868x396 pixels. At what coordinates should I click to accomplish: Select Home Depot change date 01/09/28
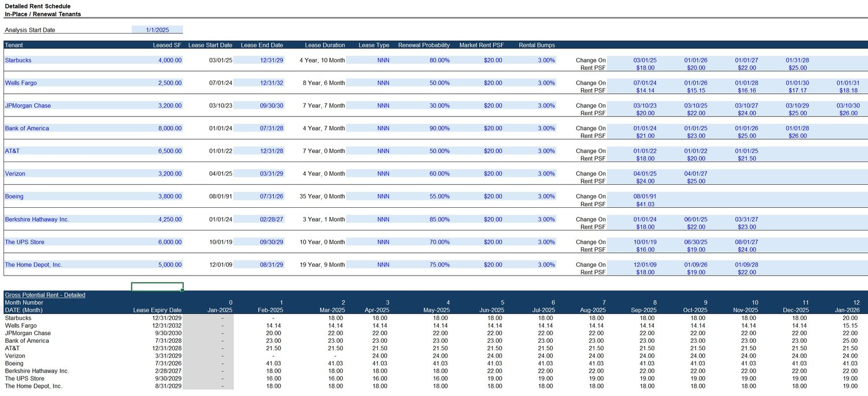746,265
